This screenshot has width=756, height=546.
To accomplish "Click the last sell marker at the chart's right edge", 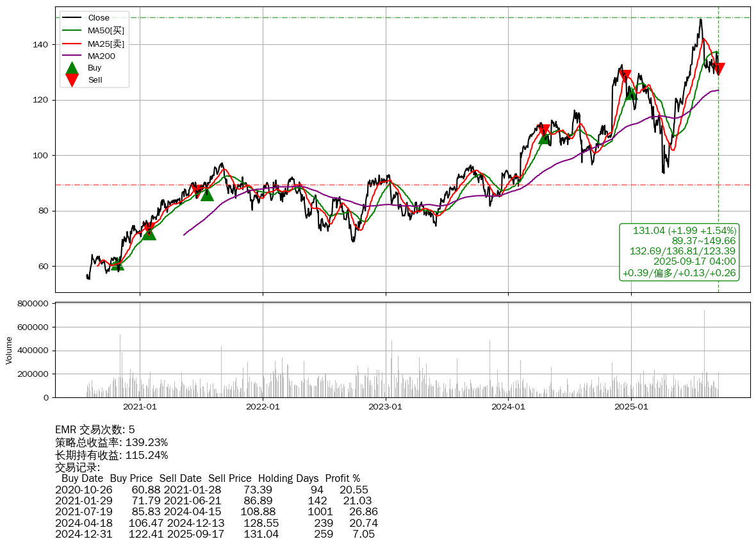I will coord(719,69).
